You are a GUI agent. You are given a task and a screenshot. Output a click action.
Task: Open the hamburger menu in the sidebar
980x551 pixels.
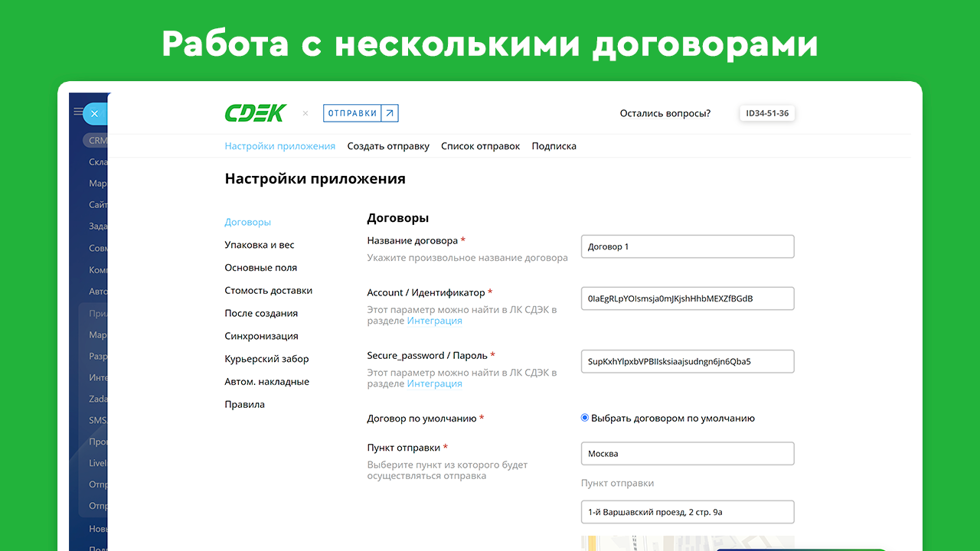[x=77, y=112]
